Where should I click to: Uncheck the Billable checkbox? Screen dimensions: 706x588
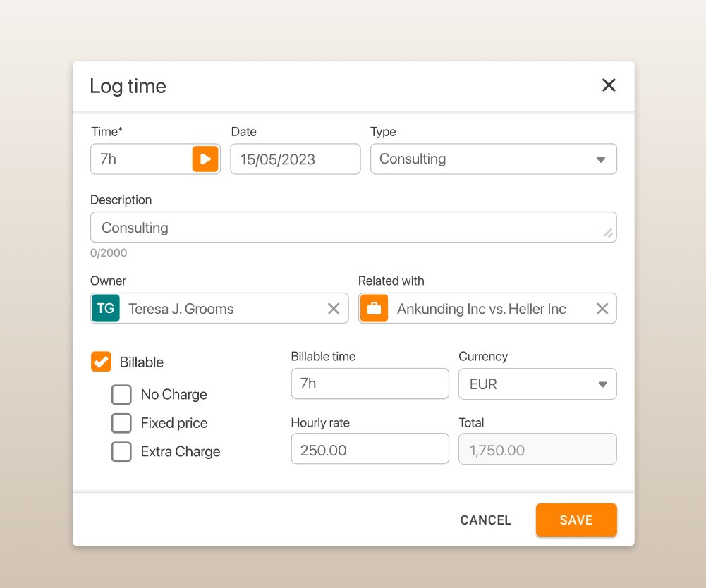[x=101, y=362]
